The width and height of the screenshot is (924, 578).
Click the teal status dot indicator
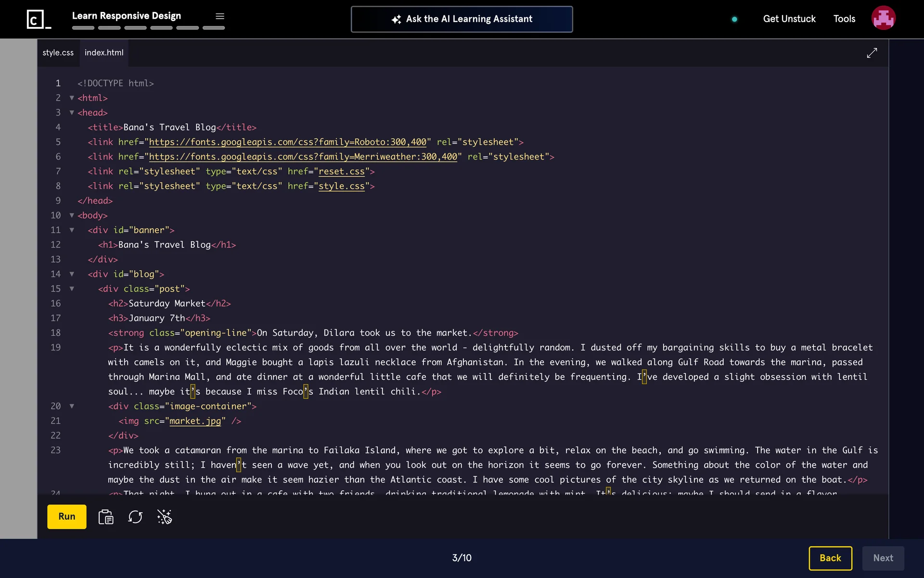tap(734, 19)
